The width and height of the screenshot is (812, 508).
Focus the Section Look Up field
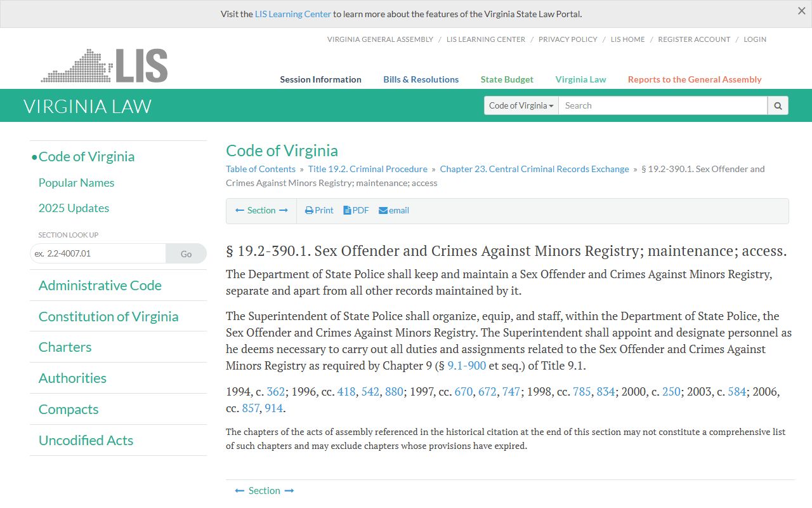click(x=98, y=253)
